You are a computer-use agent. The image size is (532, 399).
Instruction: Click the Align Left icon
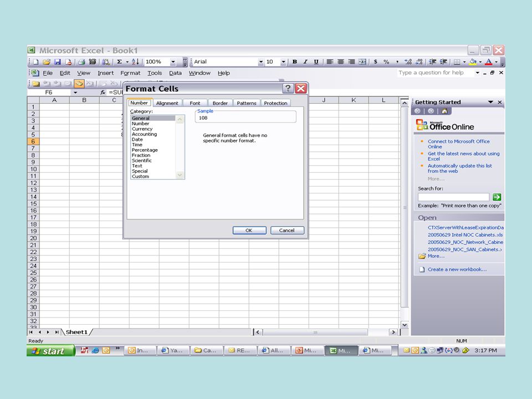330,62
